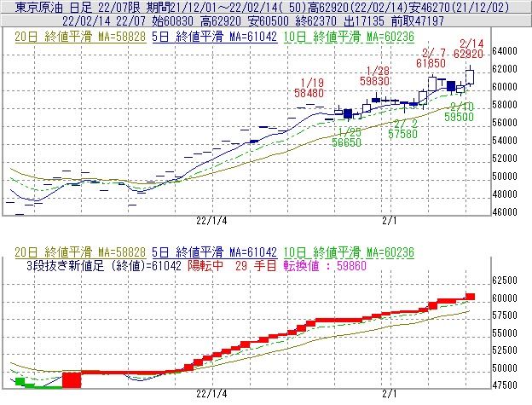This screenshot has width=532, height=405.
Task: Click the top chart's 5日 終値平滑 MA=61042 link
Action: click(x=215, y=37)
